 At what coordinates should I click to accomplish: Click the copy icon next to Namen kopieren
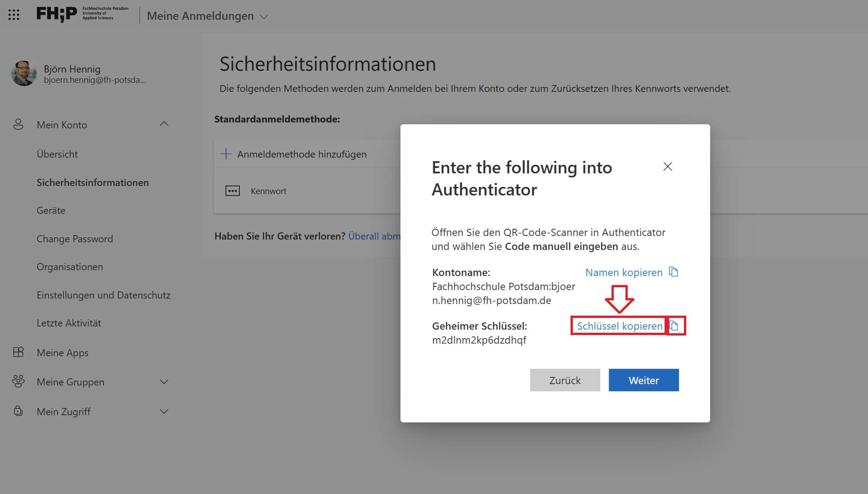(x=673, y=272)
